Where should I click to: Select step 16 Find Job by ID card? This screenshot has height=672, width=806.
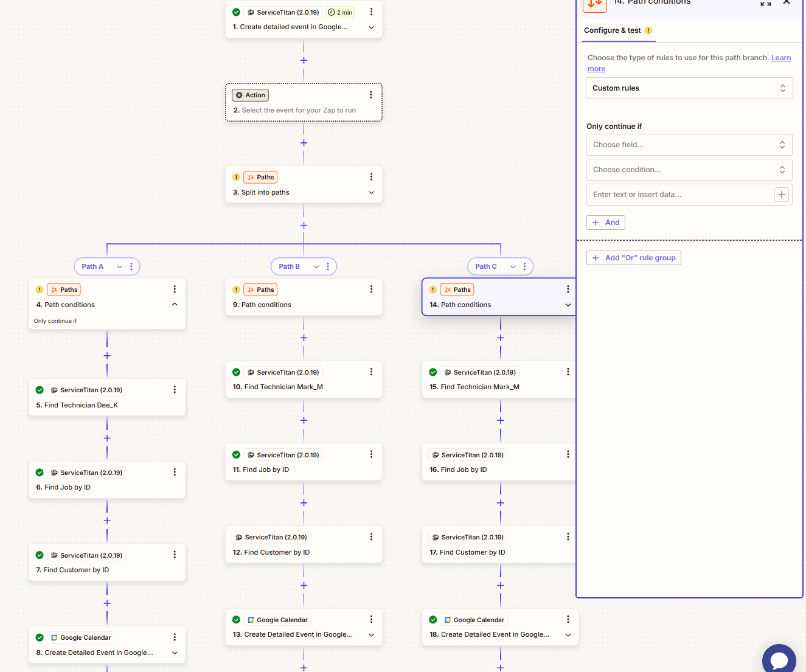pos(499,462)
